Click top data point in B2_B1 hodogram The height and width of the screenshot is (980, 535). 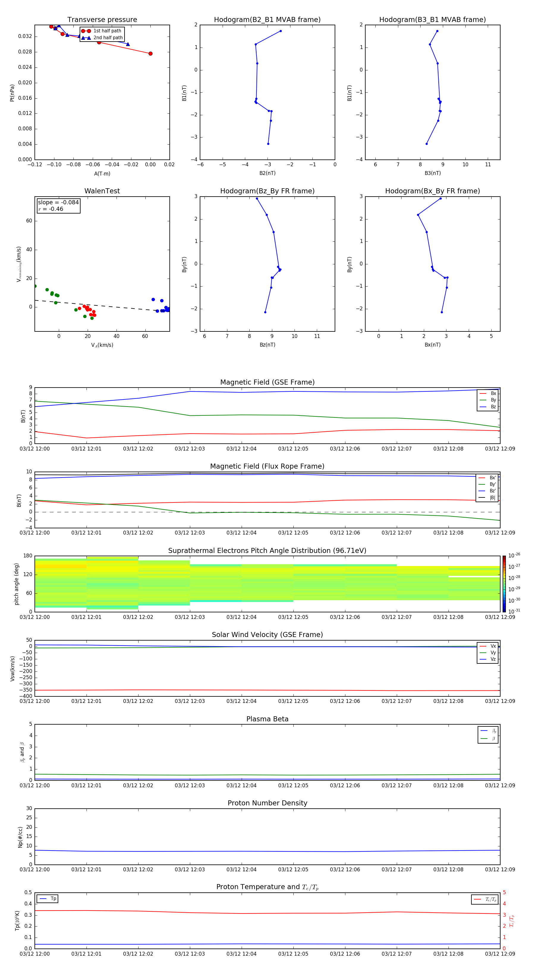[x=281, y=31]
